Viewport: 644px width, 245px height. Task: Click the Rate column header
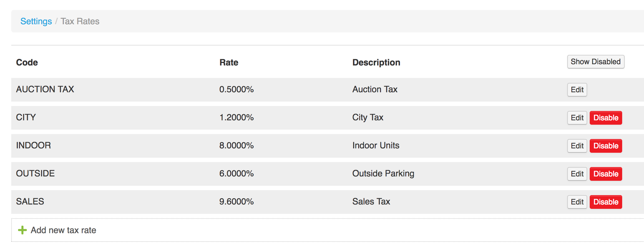[x=229, y=62]
